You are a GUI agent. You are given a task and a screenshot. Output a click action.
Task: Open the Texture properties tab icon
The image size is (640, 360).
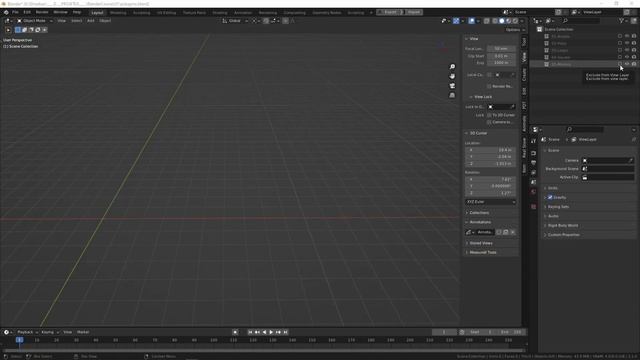tap(533, 207)
